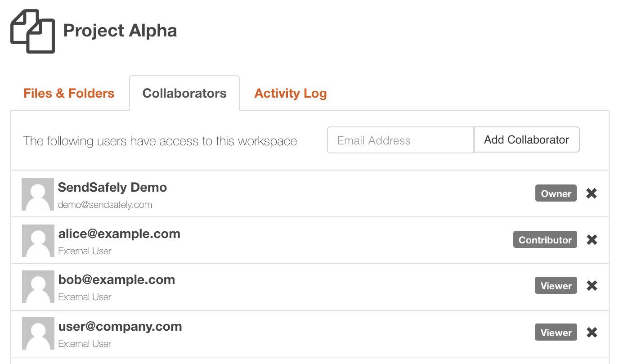This screenshot has width=619, height=364.
Task: Click the Owner role badge
Action: (x=556, y=193)
